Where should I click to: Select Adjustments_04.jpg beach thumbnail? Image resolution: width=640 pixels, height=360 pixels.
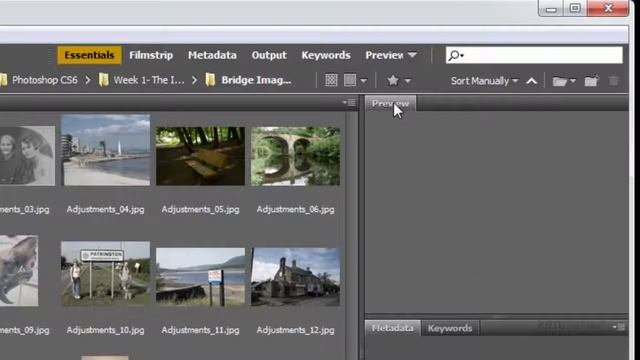click(105, 150)
